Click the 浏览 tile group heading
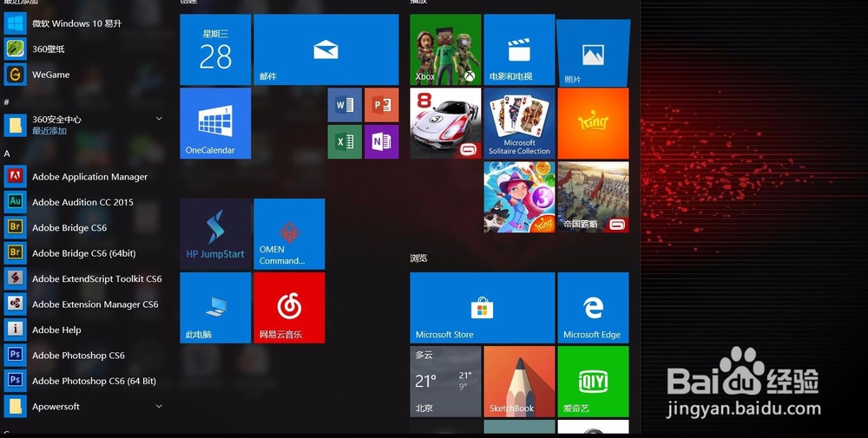The image size is (868, 438). [418, 258]
